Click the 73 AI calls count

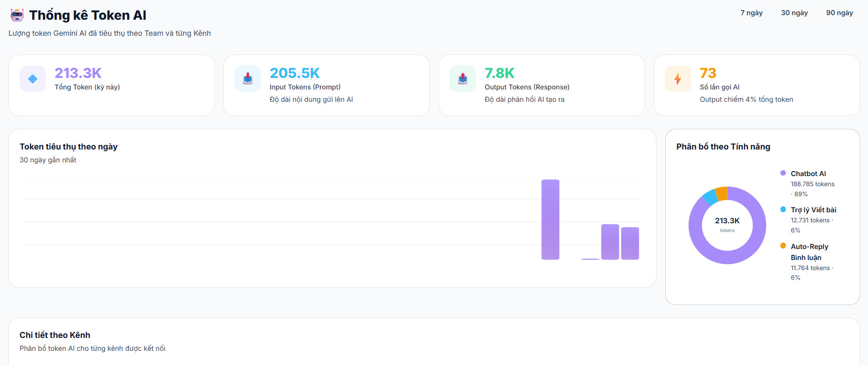tap(708, 73)
